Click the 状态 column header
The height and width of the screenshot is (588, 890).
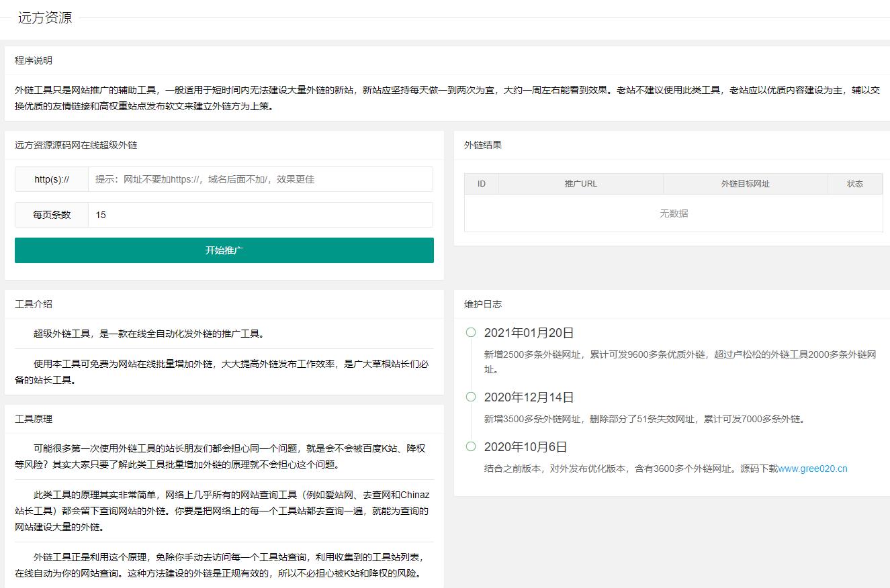[x=854, y=184]
